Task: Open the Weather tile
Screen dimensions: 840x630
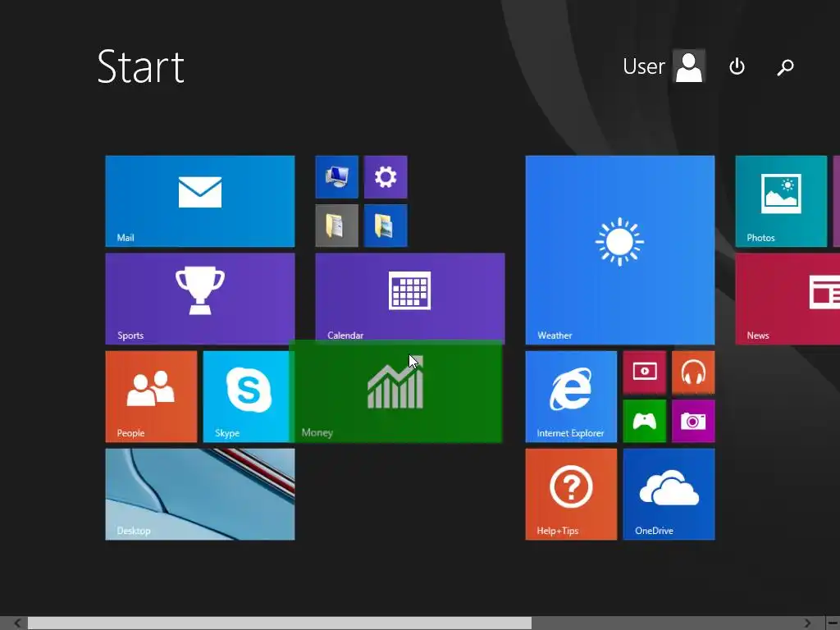Action: (x=620, y=250)
